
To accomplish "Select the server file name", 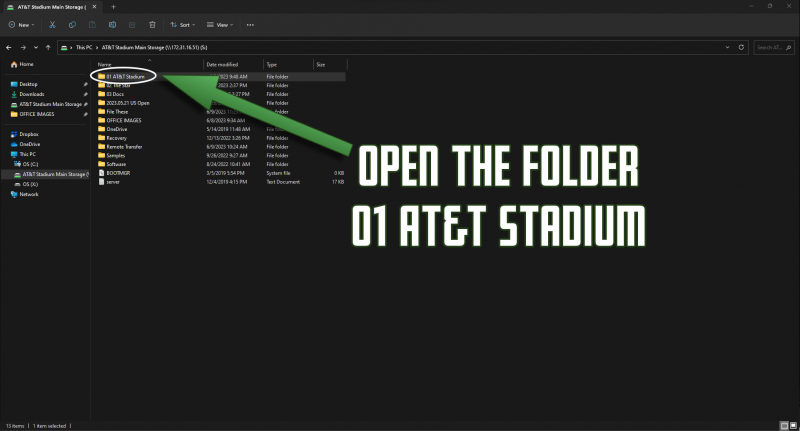I will click(x=113, y=182).
